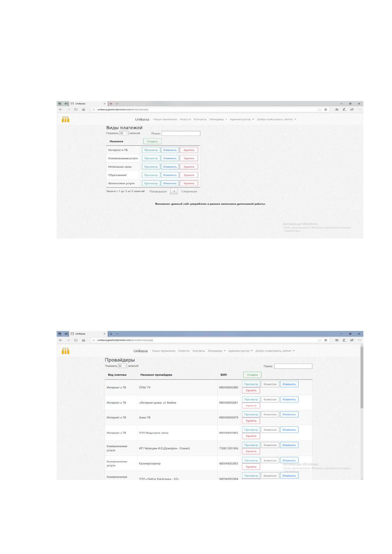Open reading view icon in the kind/index.php address bar

point(319,110)
